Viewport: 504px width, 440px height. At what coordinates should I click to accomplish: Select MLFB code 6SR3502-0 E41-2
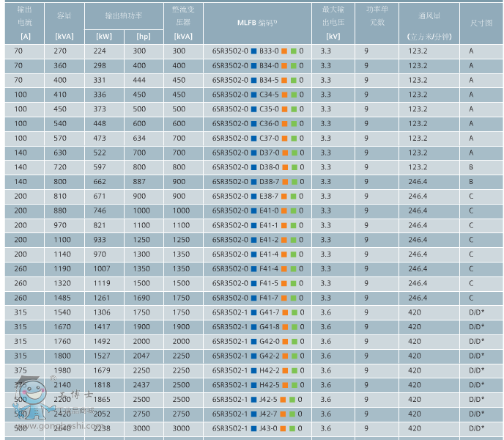coord(258,240)
